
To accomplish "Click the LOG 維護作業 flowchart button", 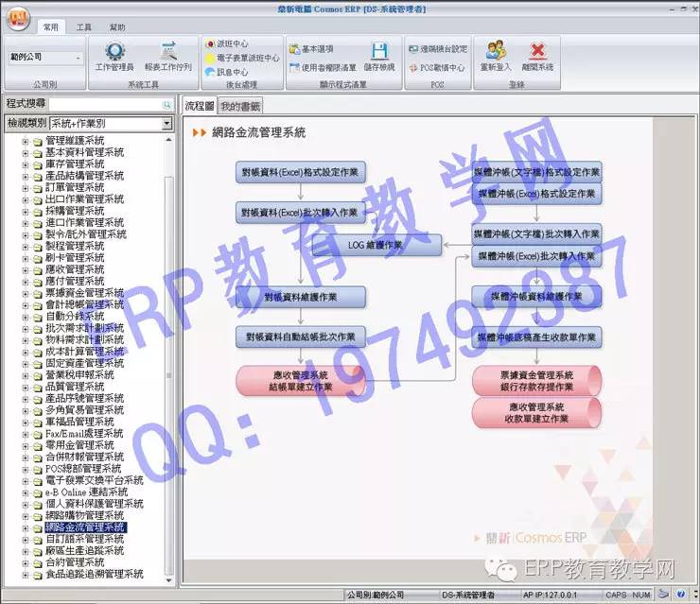I will (376, 246).
